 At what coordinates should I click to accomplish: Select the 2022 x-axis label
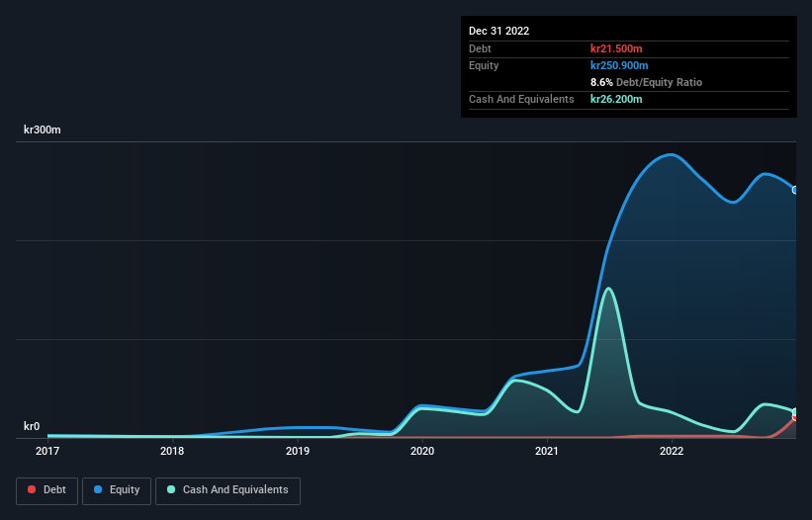672,451
